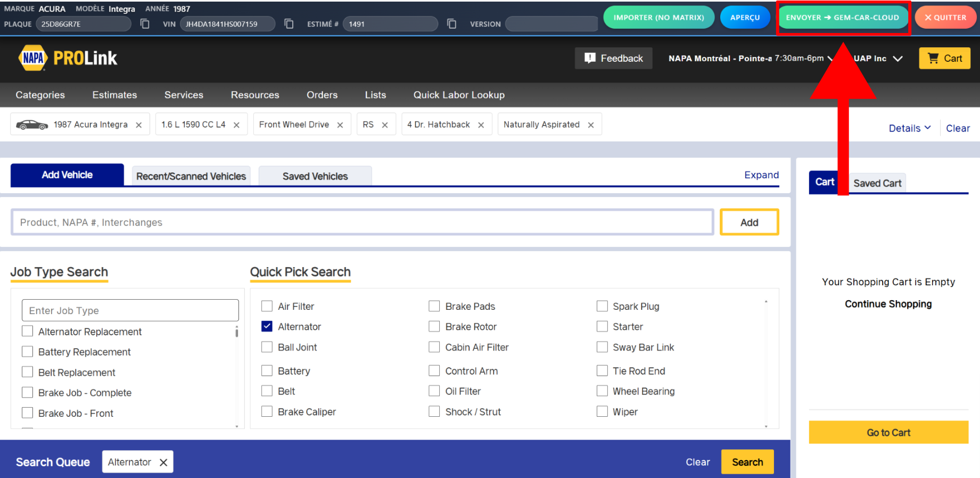980x478 pixels.
Task: Click Continue Shopping link
Action: click(x=888, y=304)
